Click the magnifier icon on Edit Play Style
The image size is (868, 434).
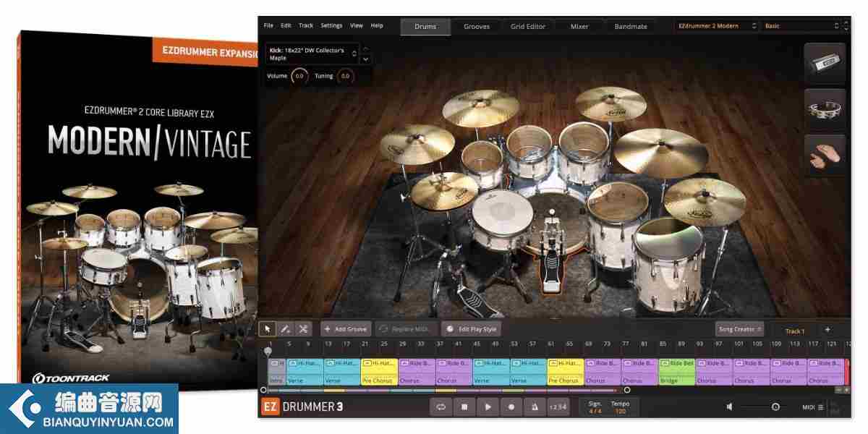point(451,328)
